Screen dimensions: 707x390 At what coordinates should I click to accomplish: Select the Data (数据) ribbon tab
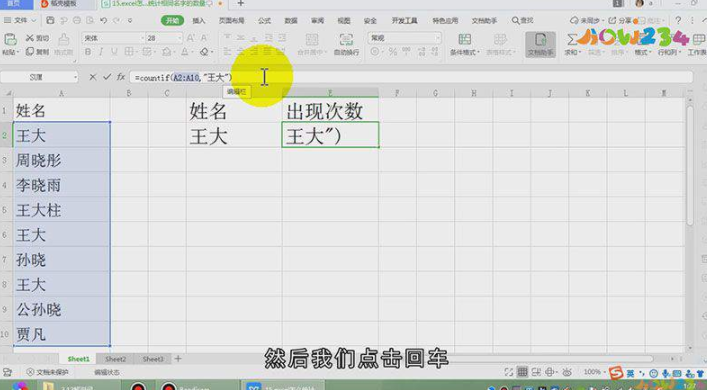tap(291, 21)
